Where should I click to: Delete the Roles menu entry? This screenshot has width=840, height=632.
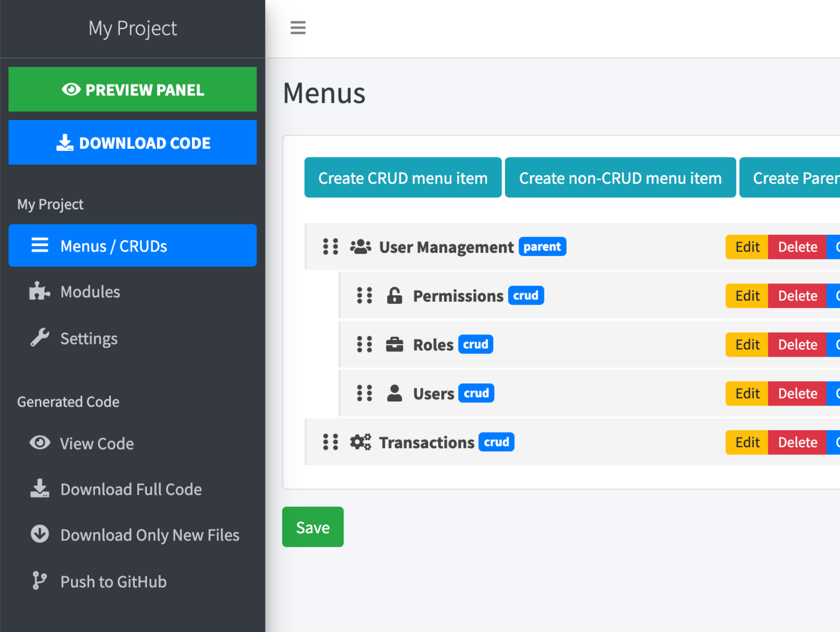coord(797,344)
